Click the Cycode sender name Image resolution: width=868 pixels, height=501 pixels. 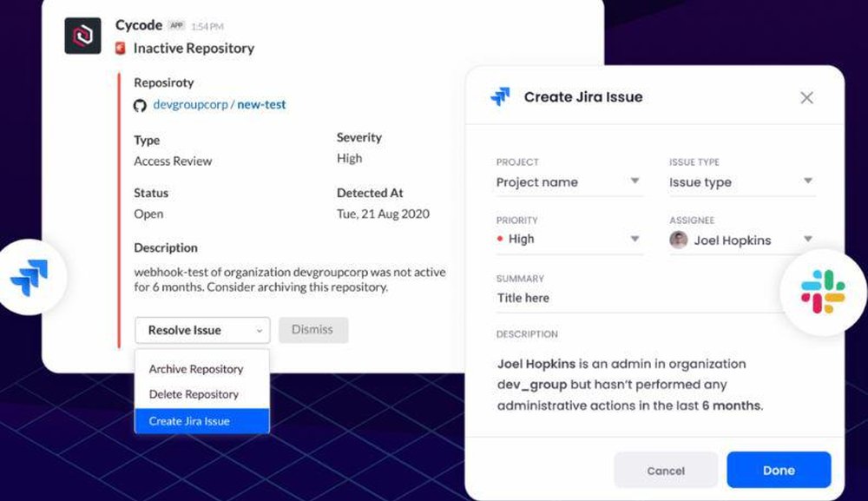click(138, 25)
